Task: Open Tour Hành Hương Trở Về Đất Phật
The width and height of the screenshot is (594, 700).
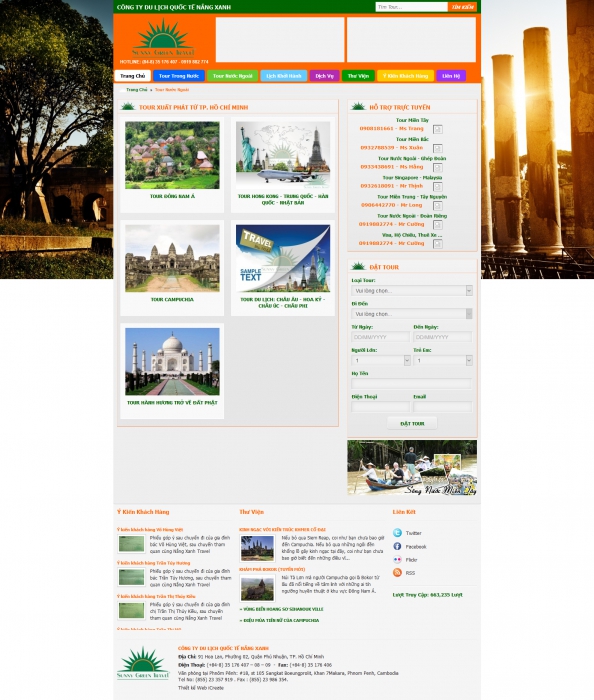Action: point(172,402)
